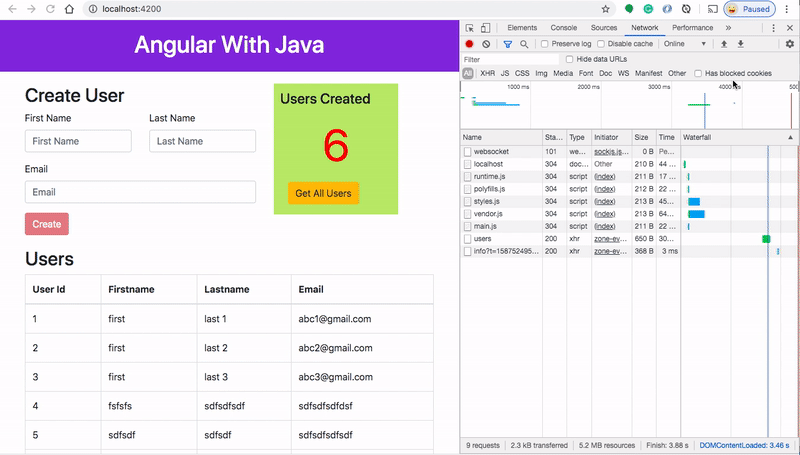This screenshot has width=800, height=455.
Task: Open network search with magnifier icon
Action: point(524,44)
